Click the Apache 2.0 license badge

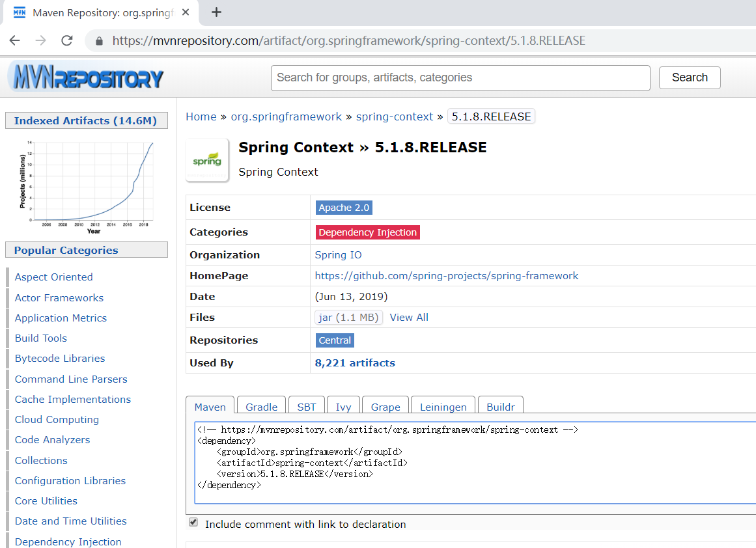(x=344, y=208)
